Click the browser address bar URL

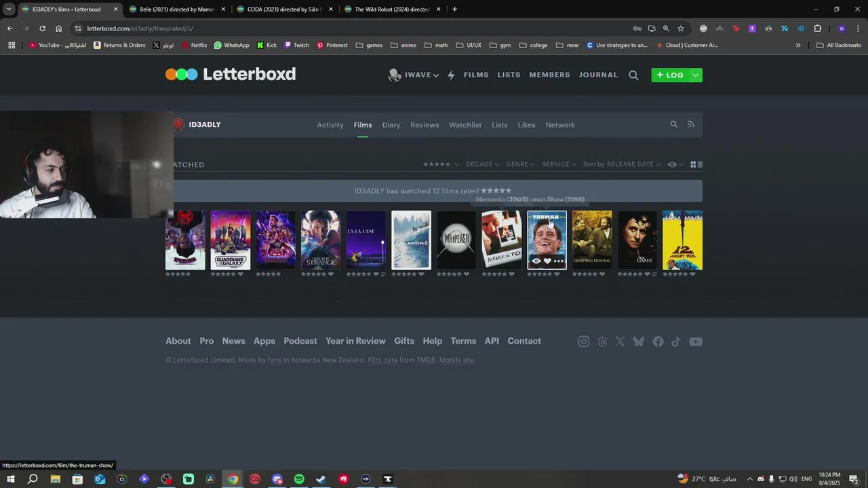click(x=140, y=28)
